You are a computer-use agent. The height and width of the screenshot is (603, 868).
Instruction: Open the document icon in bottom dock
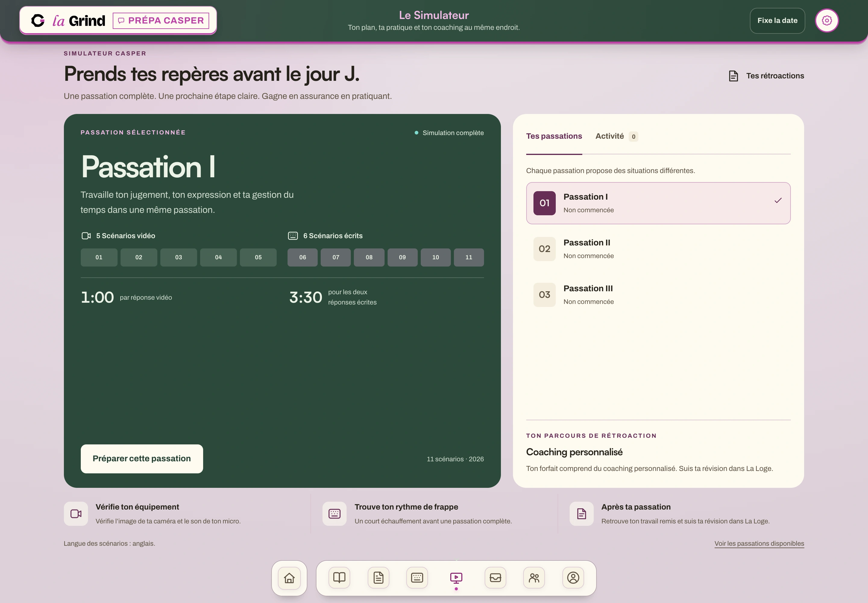click(x=379, y=578)
